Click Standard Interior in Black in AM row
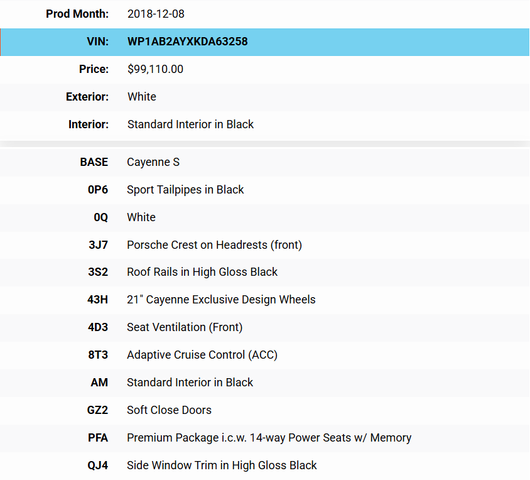Image resolution: width=530 pixels, height=480 pixels. [x=190, y=382]
